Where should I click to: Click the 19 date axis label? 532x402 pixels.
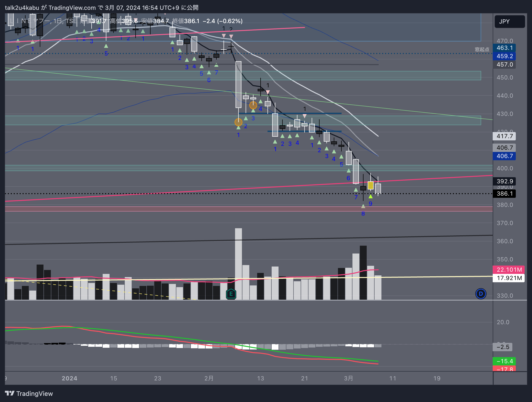click(x=437, y=378)
